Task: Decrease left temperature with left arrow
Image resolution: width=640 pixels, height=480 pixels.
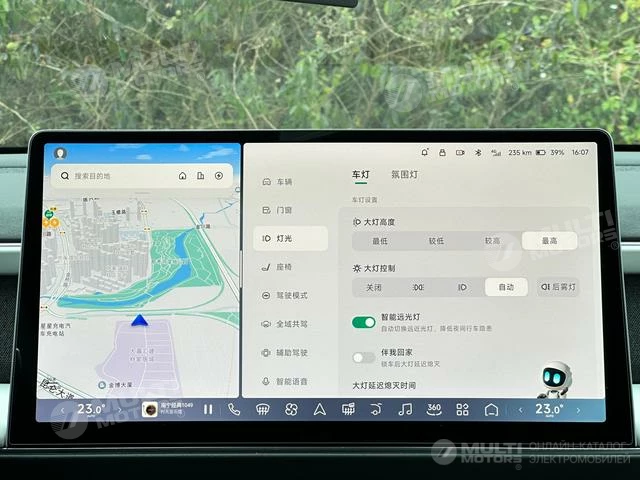Action: 62,409
